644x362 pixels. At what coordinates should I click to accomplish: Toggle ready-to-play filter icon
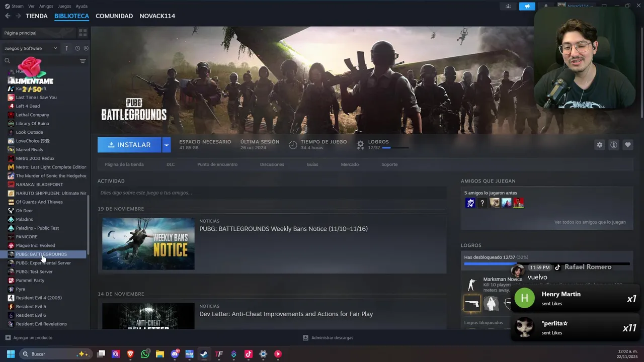pyautogui.click(x=86, y=48)
